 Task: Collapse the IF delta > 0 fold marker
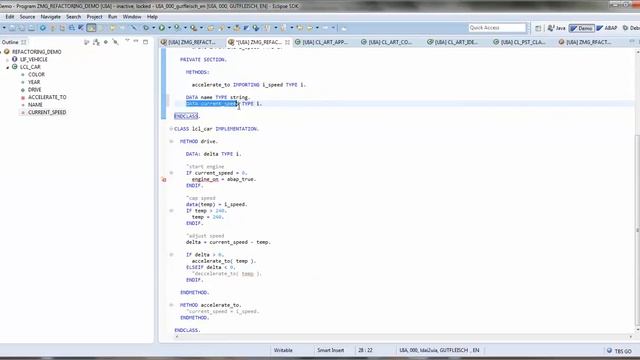point(171,255)
